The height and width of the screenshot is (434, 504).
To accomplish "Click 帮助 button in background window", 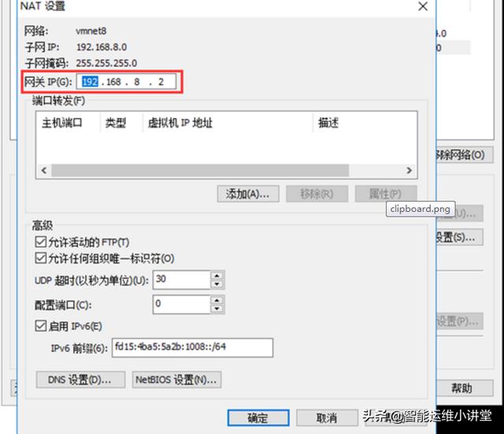I will coord(464,388).
